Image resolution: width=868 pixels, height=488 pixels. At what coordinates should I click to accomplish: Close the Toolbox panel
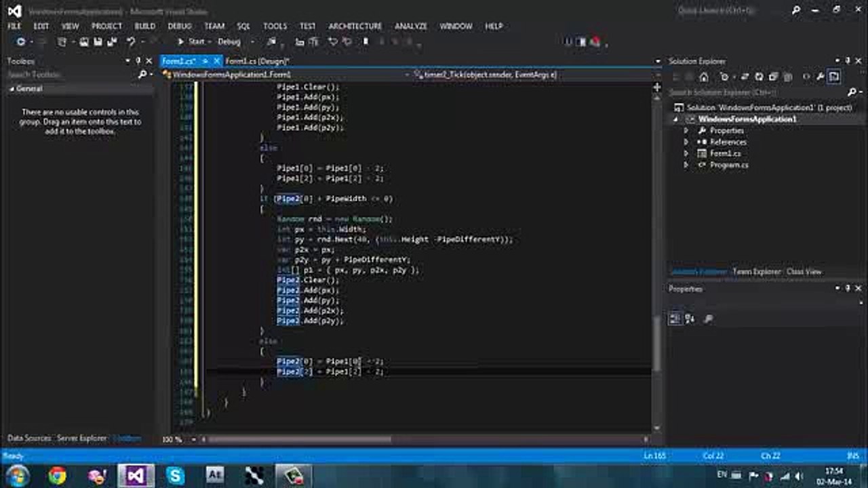[149, 61]
